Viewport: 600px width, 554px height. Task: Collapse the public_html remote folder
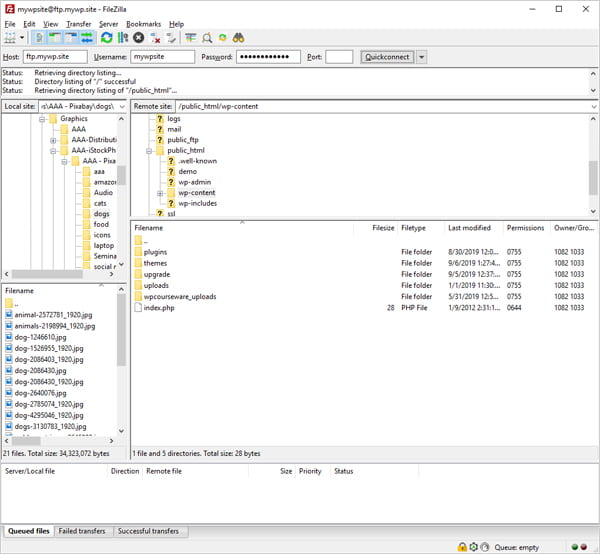click(x=149, y=151)
